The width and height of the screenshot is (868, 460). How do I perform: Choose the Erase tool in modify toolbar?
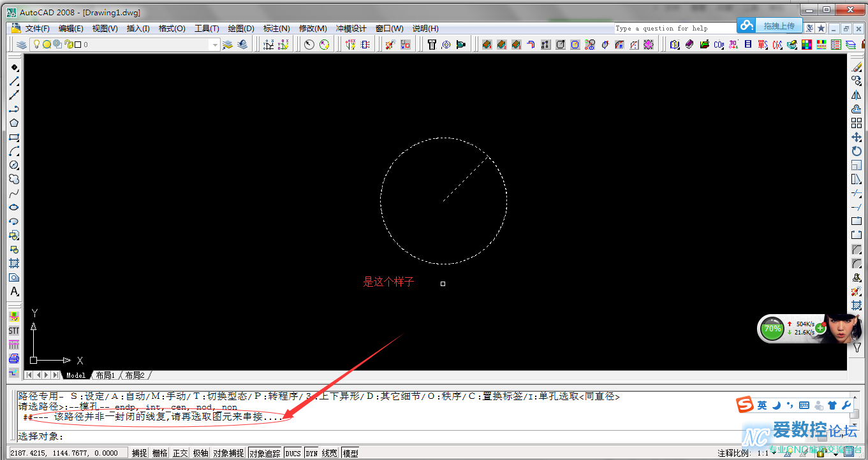pyautogui.click(x=857, y=67)
